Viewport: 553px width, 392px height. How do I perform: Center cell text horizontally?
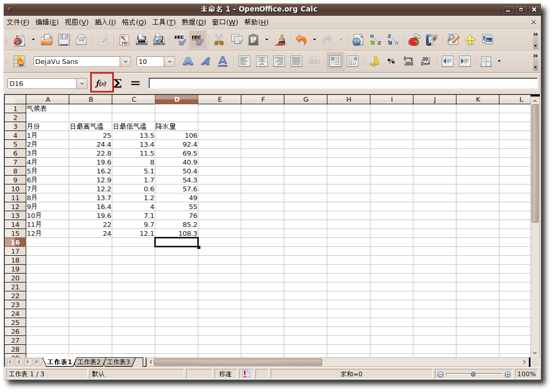click(261, 62)
